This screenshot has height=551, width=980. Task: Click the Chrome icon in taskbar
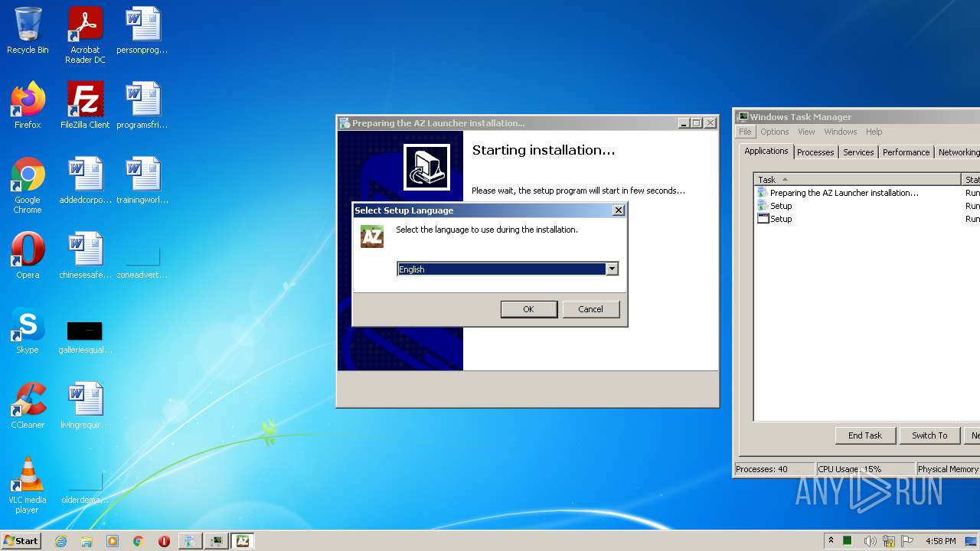click(x=138, y=541)
